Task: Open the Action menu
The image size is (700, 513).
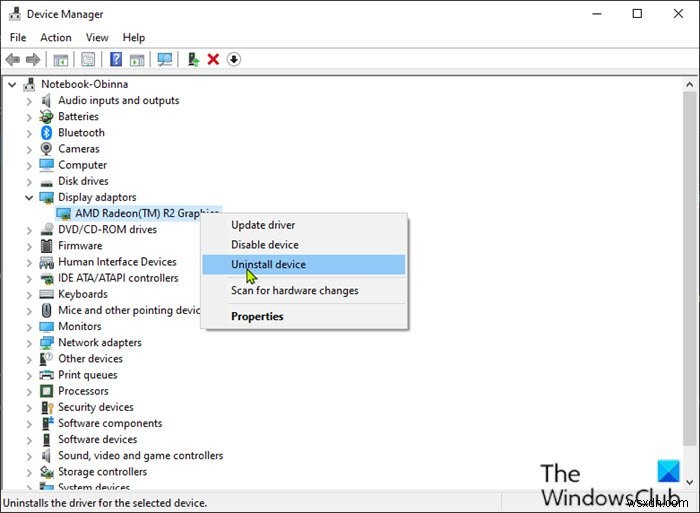Action: 56,38
